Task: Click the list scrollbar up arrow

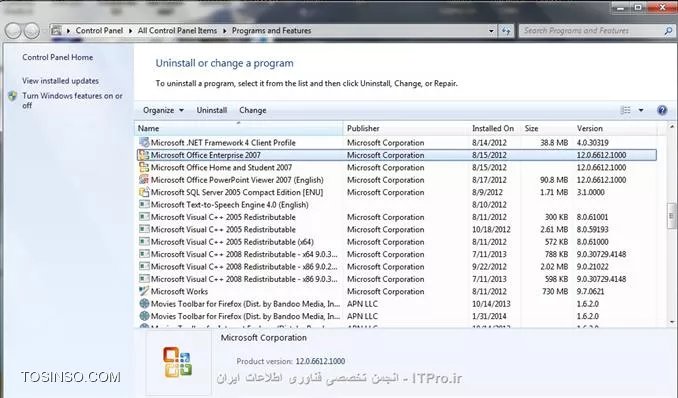Action: coord(672,127)
